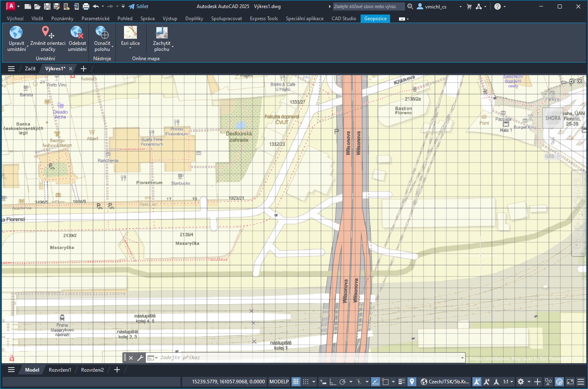Toggle snap mode dotted-grid icon

pos(306,381)
